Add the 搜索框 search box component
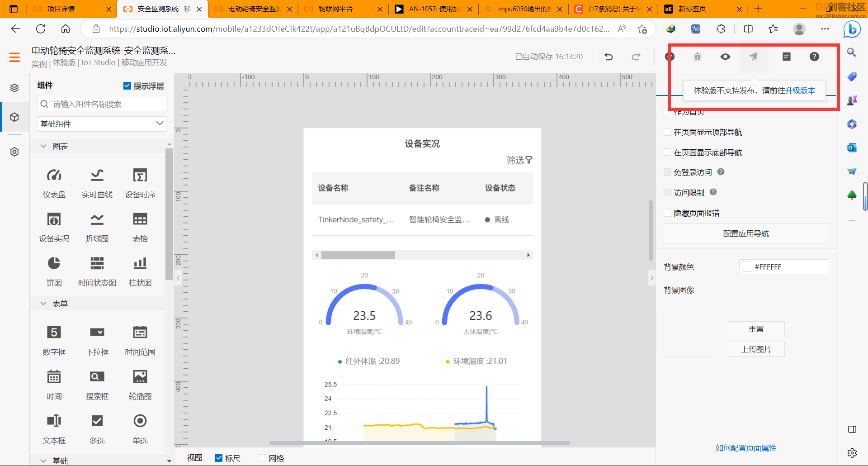 pos(97,385)
